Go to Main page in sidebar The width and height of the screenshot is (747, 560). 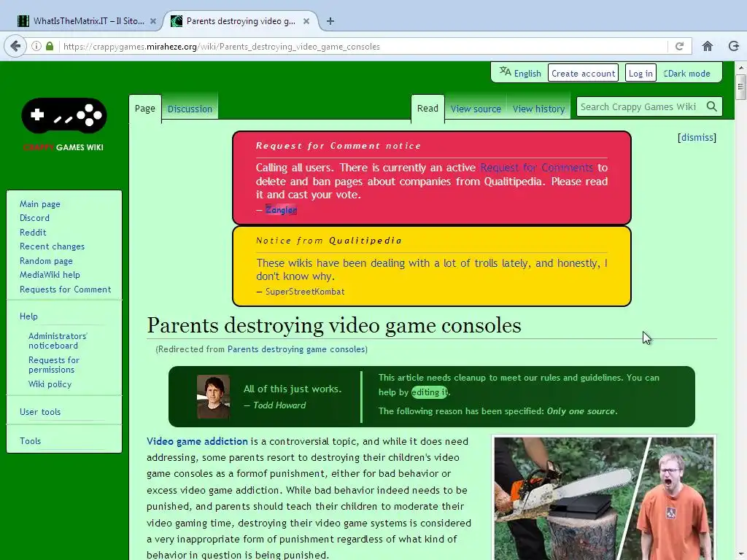point(40,204)
